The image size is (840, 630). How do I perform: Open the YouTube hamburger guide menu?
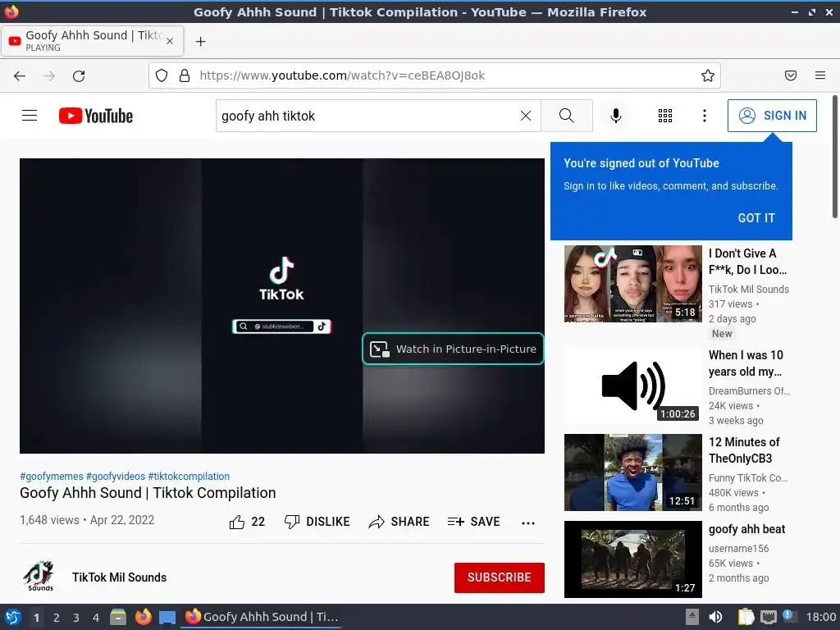[x=30, y=116]
